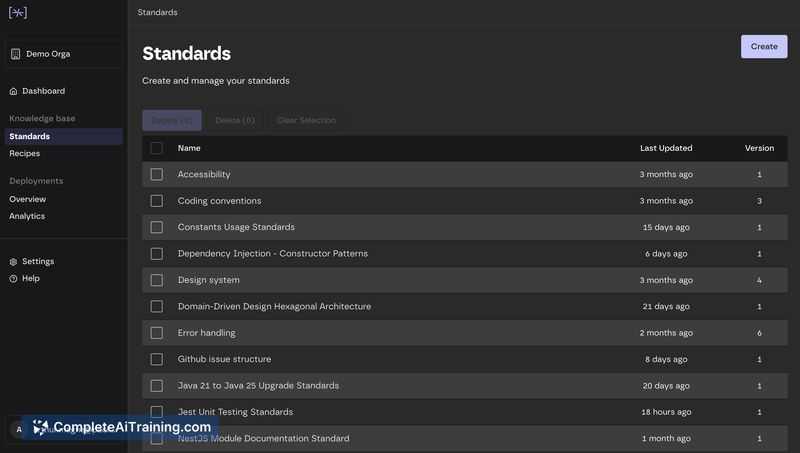Open Deployments Overview in the sidebar

tap(28, 199)
